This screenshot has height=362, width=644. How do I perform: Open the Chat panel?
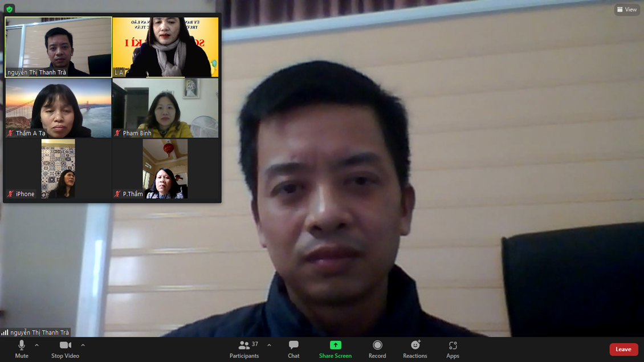[294, 348]
